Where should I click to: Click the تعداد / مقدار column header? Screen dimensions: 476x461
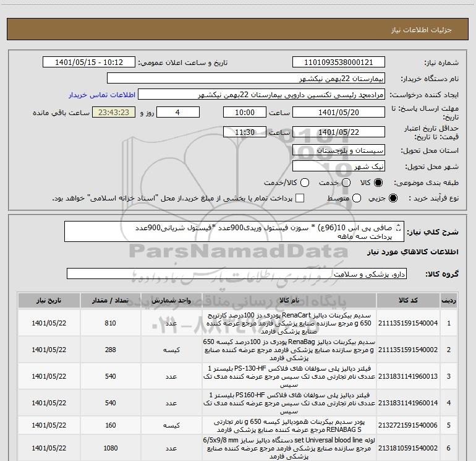click(110, 300)
